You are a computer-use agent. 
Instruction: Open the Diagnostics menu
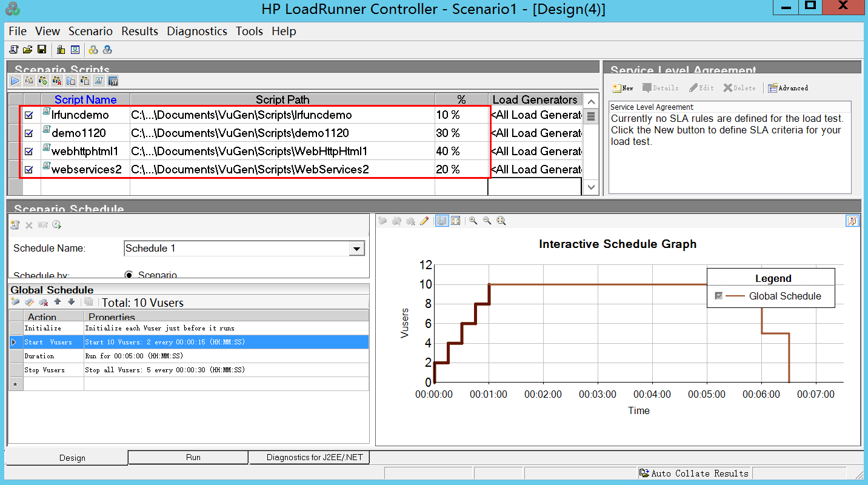(x=197, y=31)
